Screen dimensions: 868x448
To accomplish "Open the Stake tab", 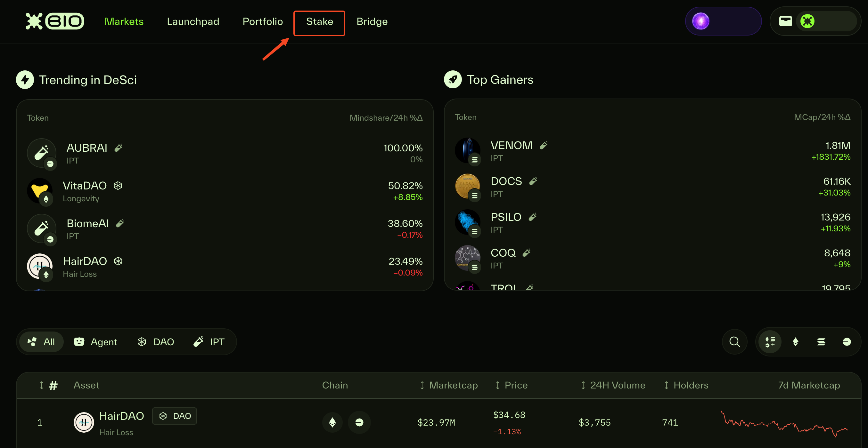I will click(x=319, y=21).
